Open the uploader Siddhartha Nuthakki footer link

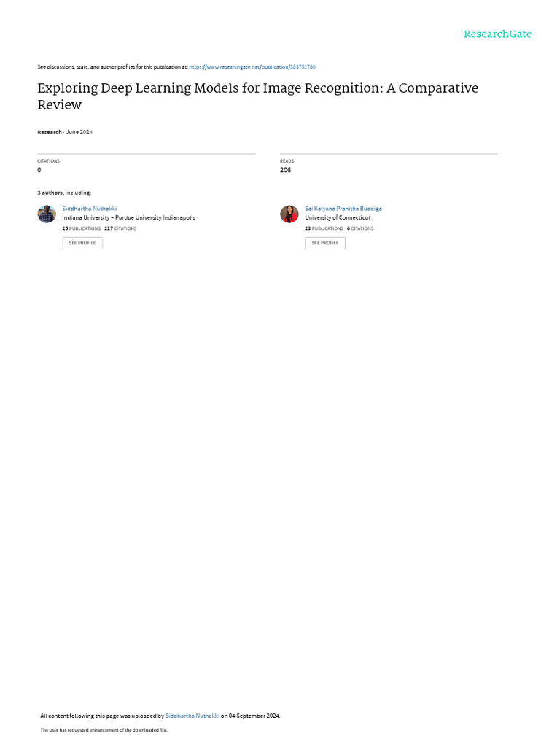tap(192, 716)
